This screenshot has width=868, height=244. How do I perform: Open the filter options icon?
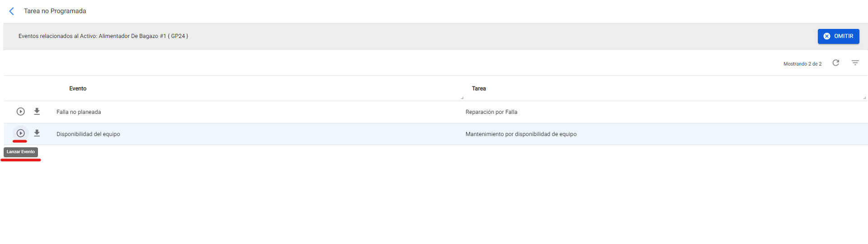[x=855, y=63]
